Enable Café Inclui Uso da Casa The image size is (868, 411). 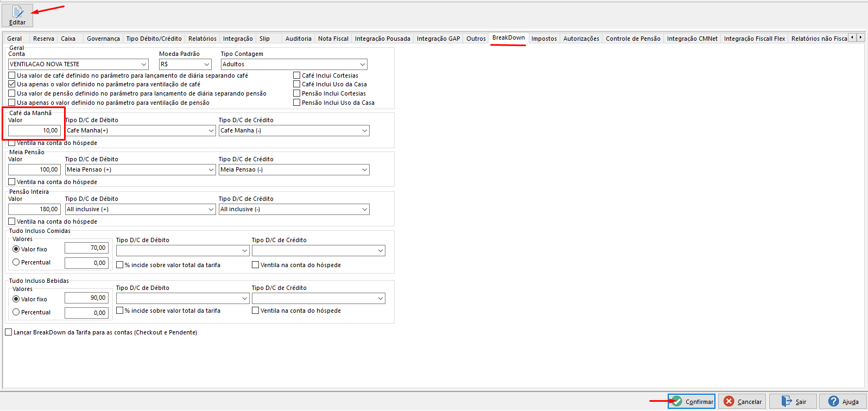click(x=297, y=84)
